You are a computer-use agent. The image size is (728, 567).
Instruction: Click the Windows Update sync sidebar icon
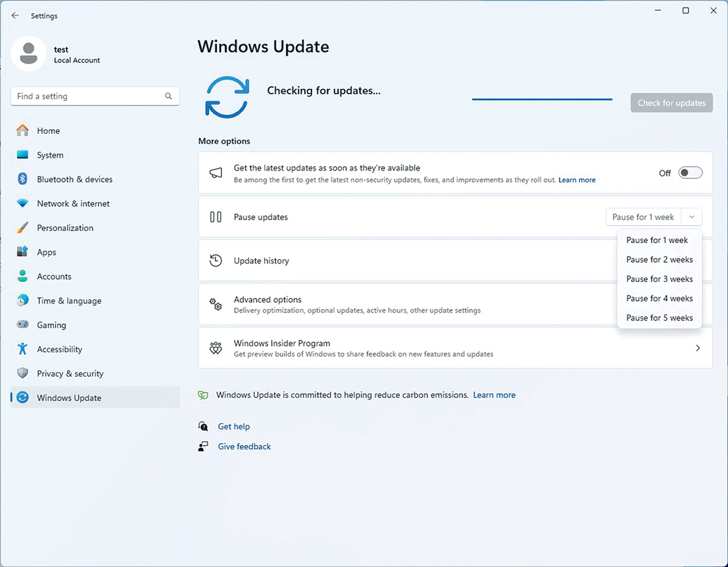22,397
